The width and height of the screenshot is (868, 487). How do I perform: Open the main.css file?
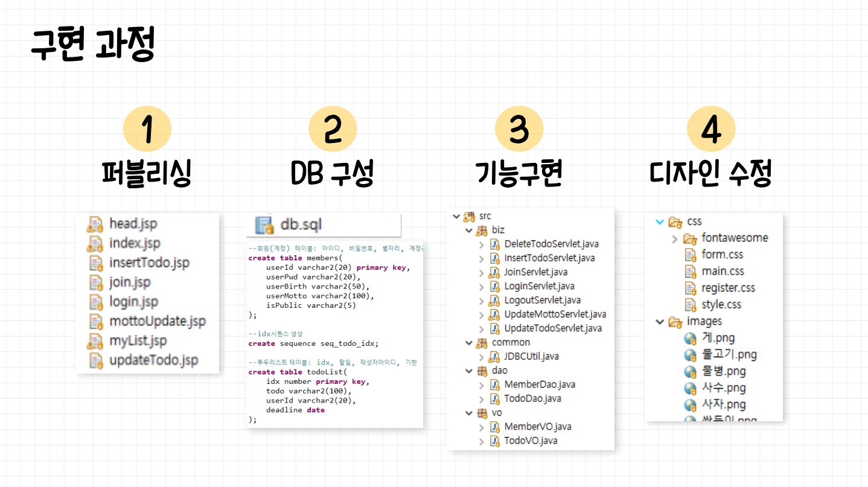coord(723,272)
